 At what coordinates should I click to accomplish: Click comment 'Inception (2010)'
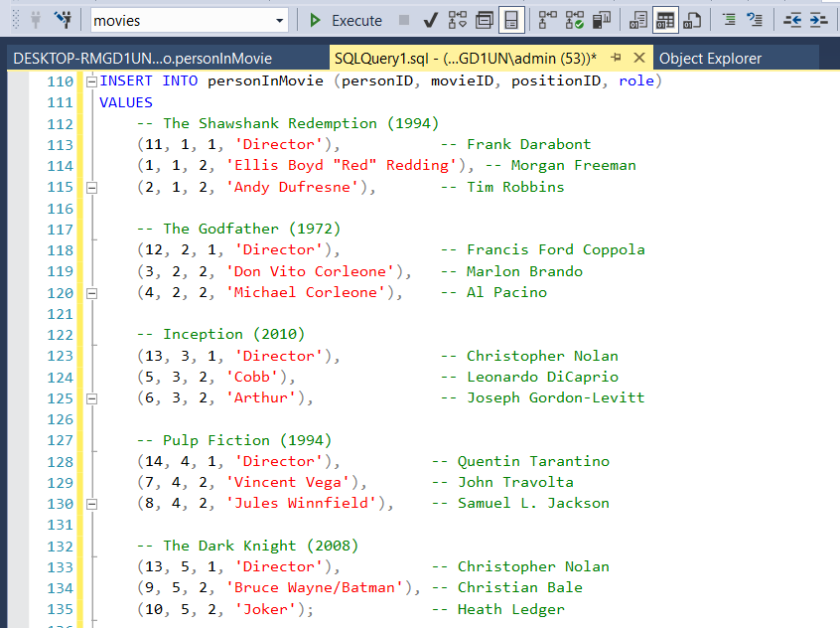[x=220, y=334]
